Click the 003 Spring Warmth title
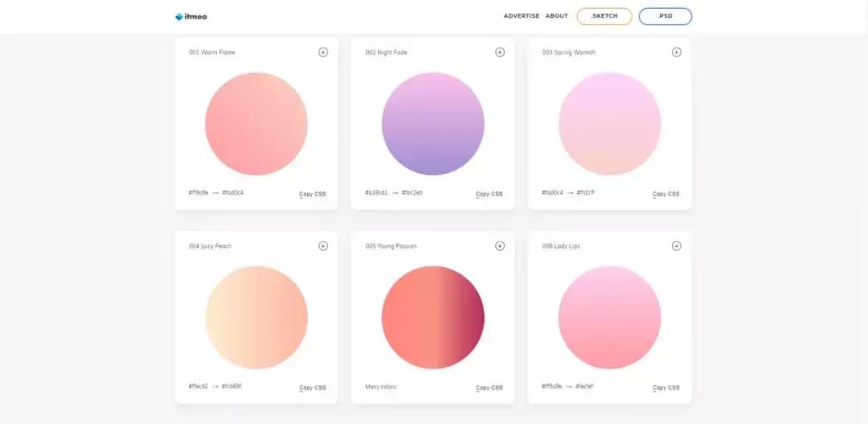Viewport: 868px width, 424px height. pyautogui.click(x=569, y=52)
